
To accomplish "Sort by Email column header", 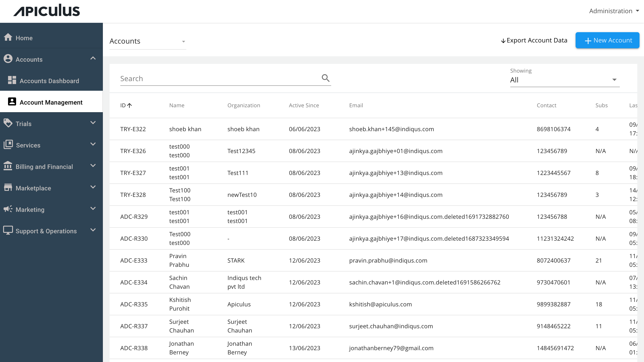I will click(x=356, y=105).
